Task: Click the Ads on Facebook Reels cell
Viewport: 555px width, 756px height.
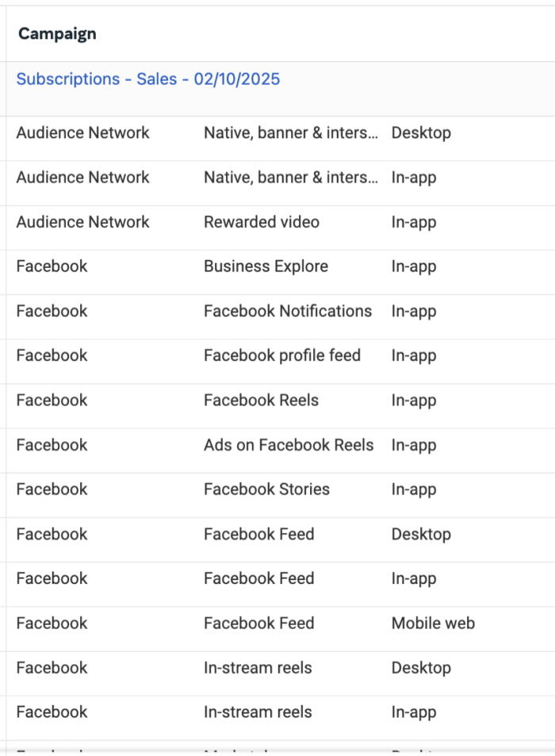Action: tap(289, 445)
